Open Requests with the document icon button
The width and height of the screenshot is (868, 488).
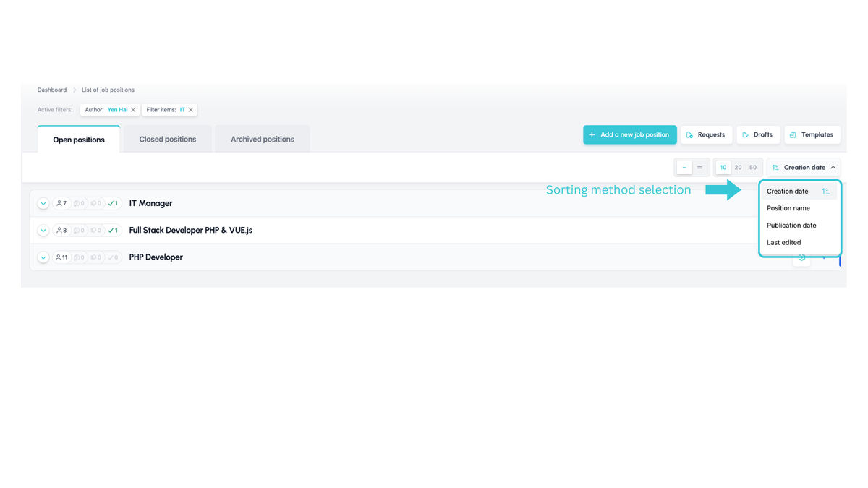(706, 134)
